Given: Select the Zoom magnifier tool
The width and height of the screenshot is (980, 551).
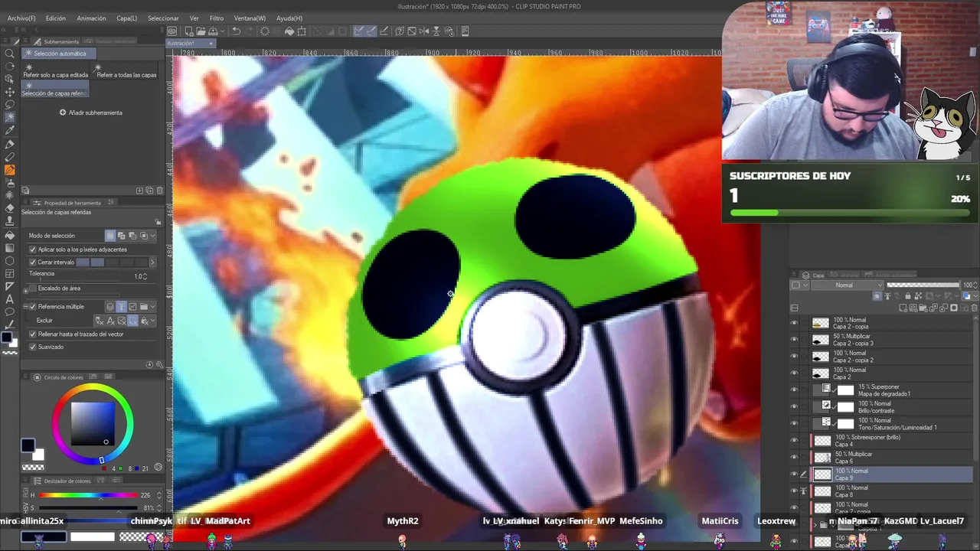Looking at the screenshot, I should [10, 53].
